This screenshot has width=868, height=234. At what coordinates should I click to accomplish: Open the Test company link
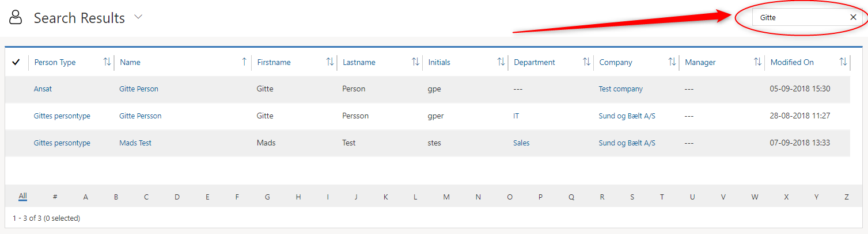pos(620,89)
